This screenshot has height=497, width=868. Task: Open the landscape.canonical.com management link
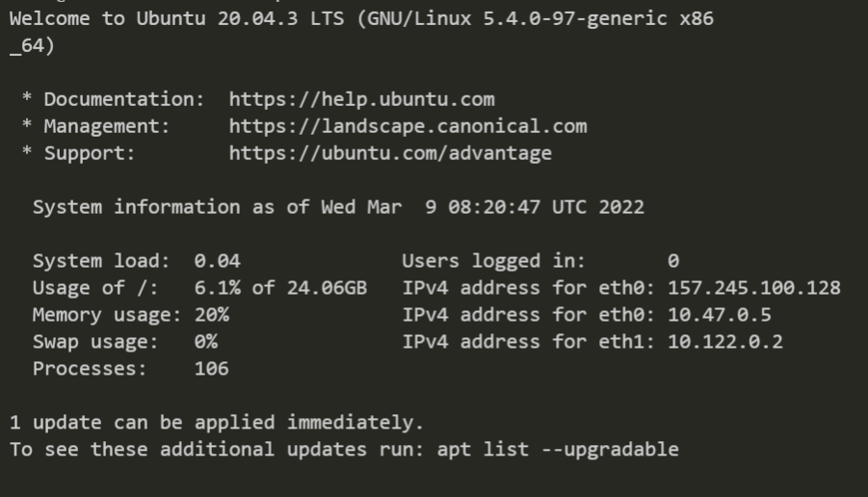coord(408,126)
